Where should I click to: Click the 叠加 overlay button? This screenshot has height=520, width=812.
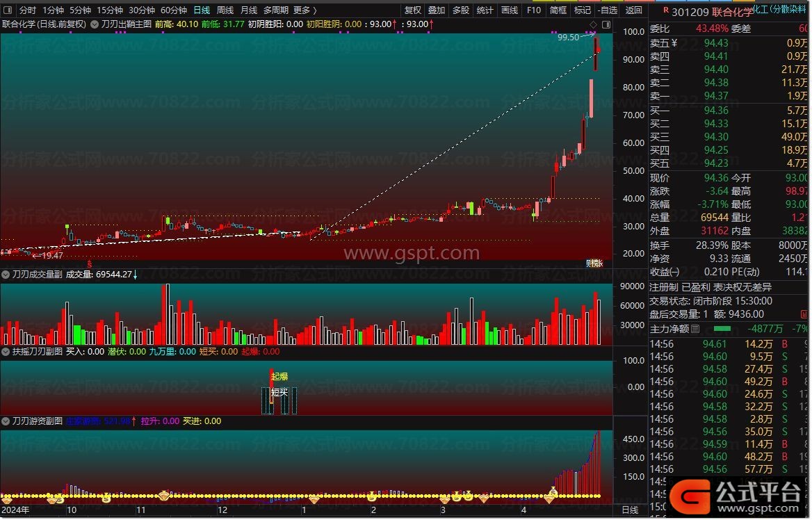437,10
